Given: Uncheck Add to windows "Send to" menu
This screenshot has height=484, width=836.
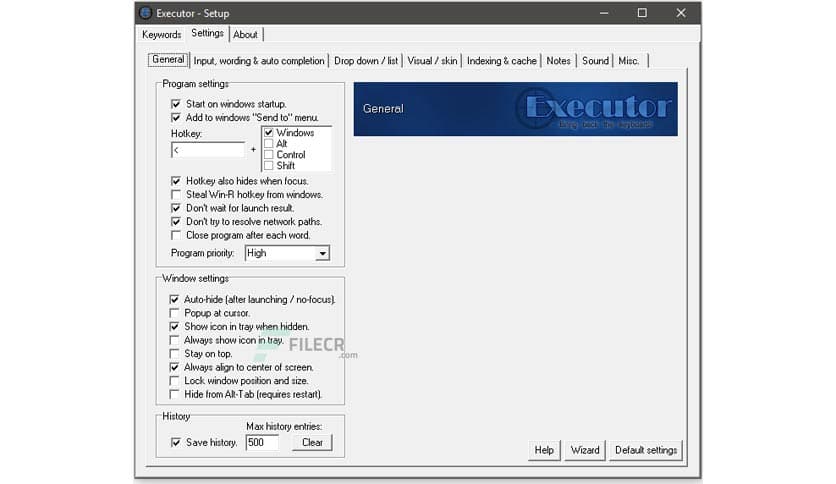Looking at the screenshot, I should click(176, 117).
